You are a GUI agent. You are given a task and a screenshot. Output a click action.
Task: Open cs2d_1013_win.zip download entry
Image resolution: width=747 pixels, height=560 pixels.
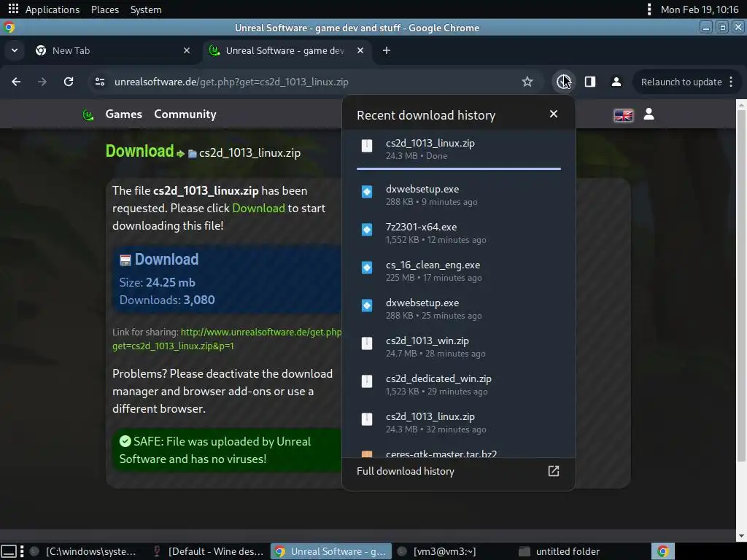click(x=458, y=346)
